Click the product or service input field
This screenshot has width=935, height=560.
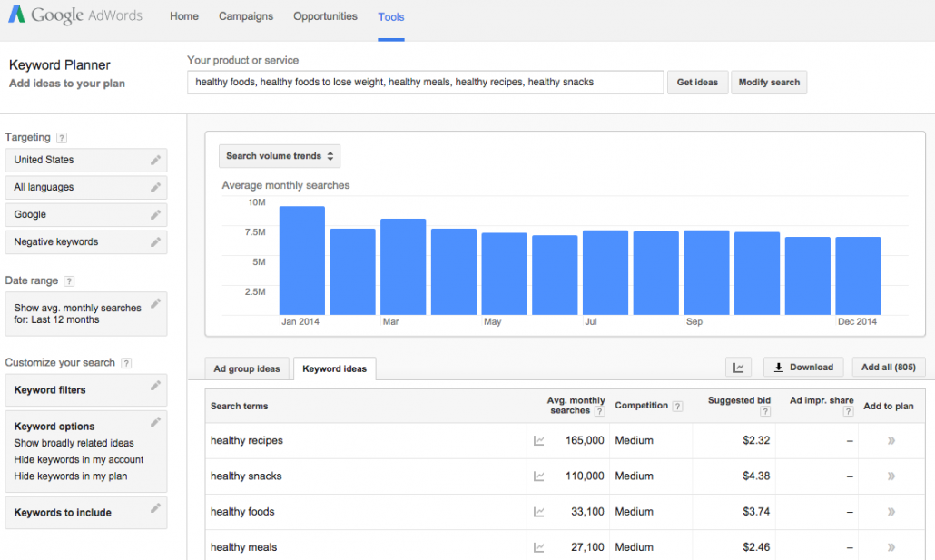pyautogui.click(x=425, y=83)
